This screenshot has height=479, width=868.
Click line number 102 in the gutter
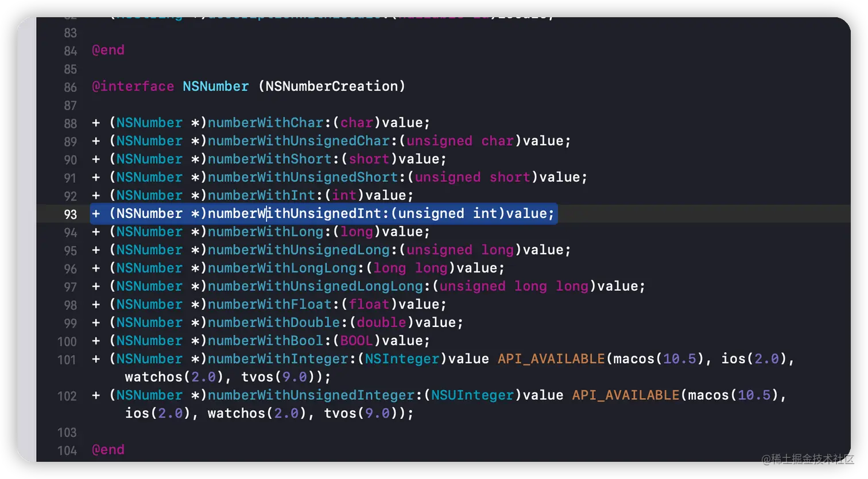(x=67, y=396)
